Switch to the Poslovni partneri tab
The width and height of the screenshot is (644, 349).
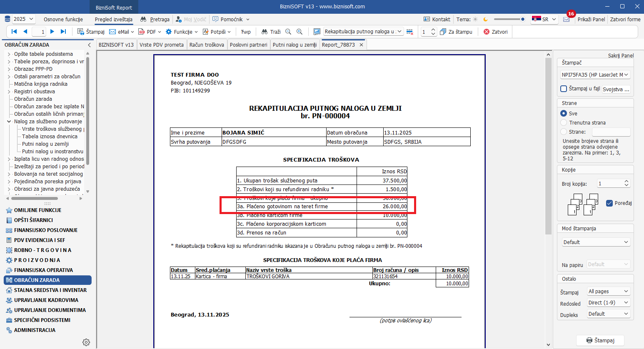pyautogui.click(x=248, y=45)
